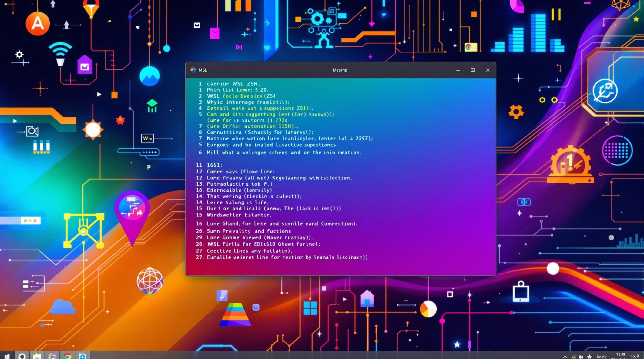Viewport: 644px width, 359px height.
Task: Maximize the MSL terminal window
Action: point(473,70)
